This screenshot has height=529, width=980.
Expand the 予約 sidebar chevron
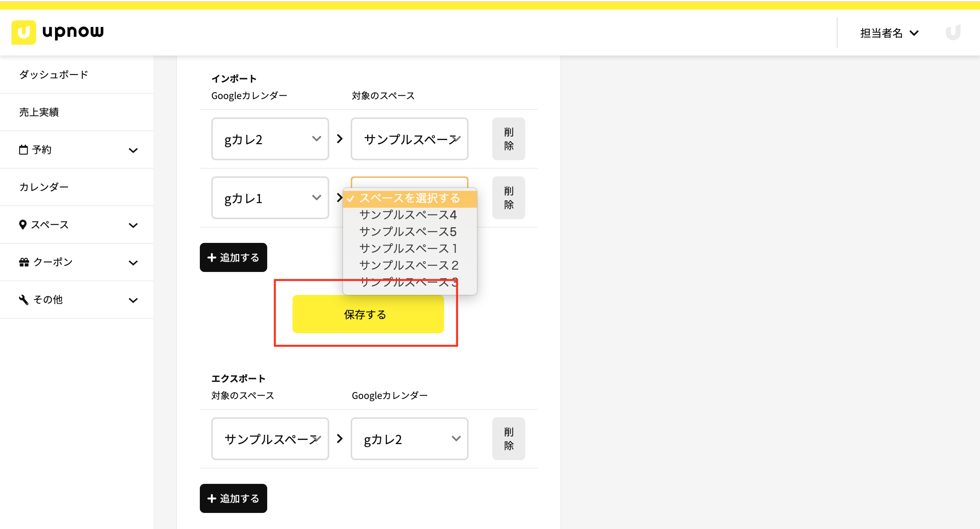tap(133, 150)
